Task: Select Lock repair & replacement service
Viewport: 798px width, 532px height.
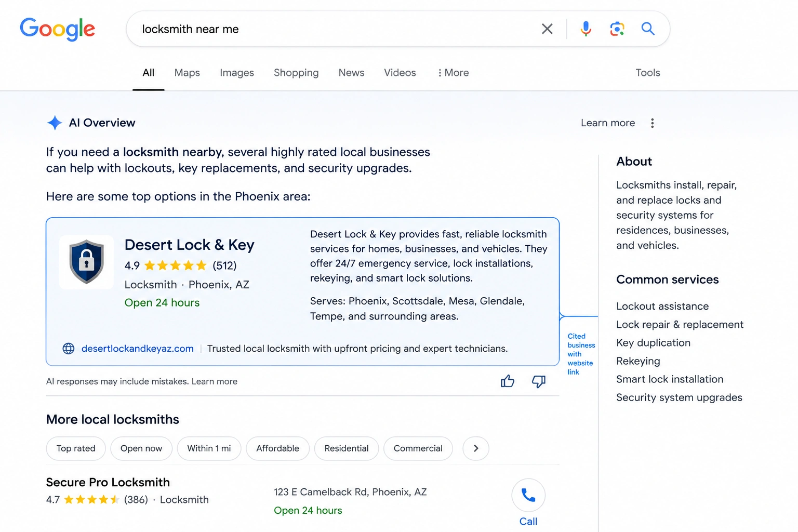Action: [680, 325]
